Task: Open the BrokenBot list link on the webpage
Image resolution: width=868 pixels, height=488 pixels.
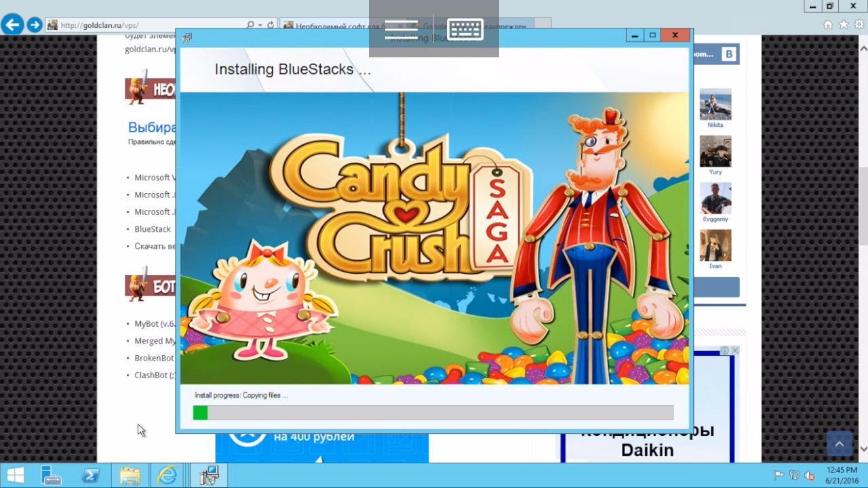Action: click(154, 358)
